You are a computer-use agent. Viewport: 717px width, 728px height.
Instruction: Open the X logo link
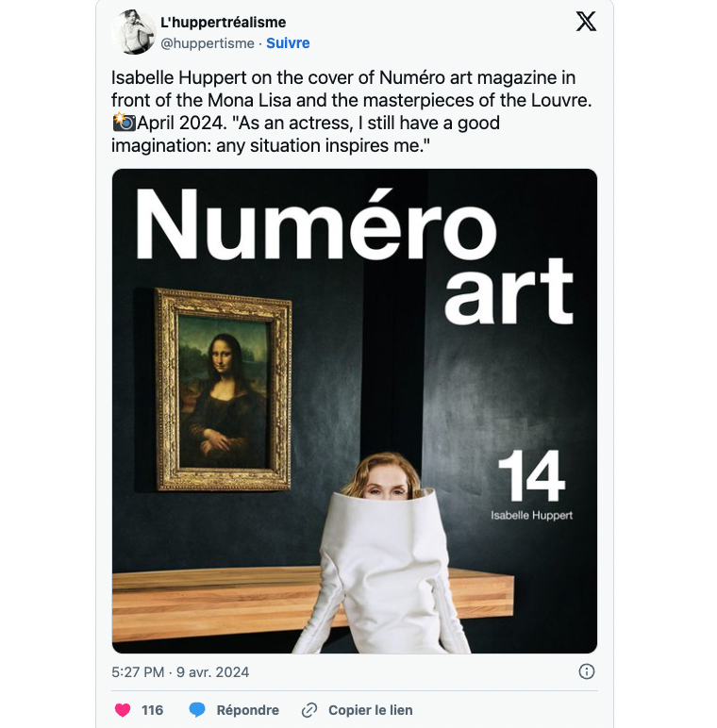[x=586, y=22]
